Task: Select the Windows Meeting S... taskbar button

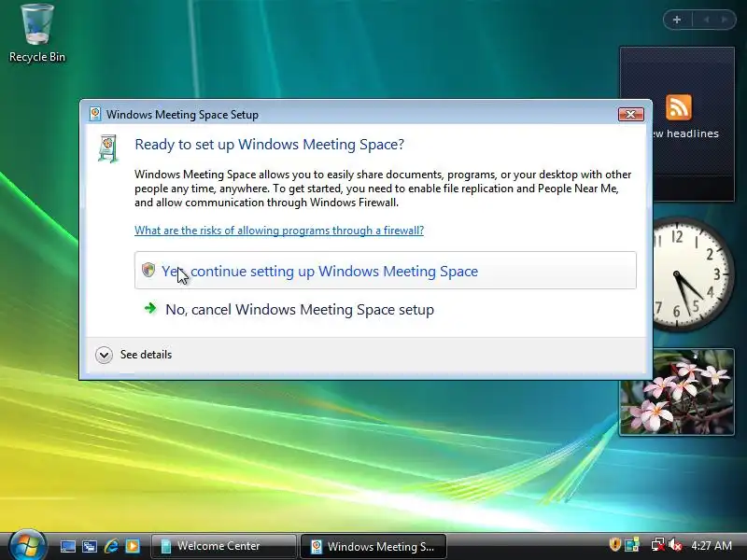Action: [x=373, y=546]
